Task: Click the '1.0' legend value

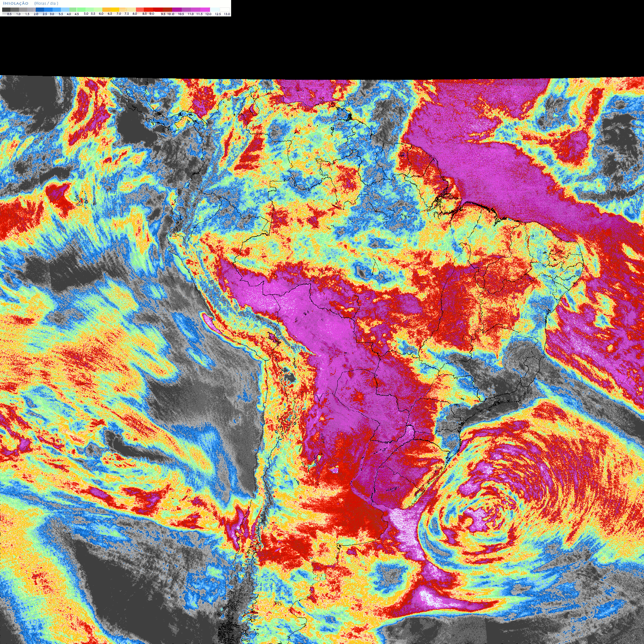Action: click(18, 14)
